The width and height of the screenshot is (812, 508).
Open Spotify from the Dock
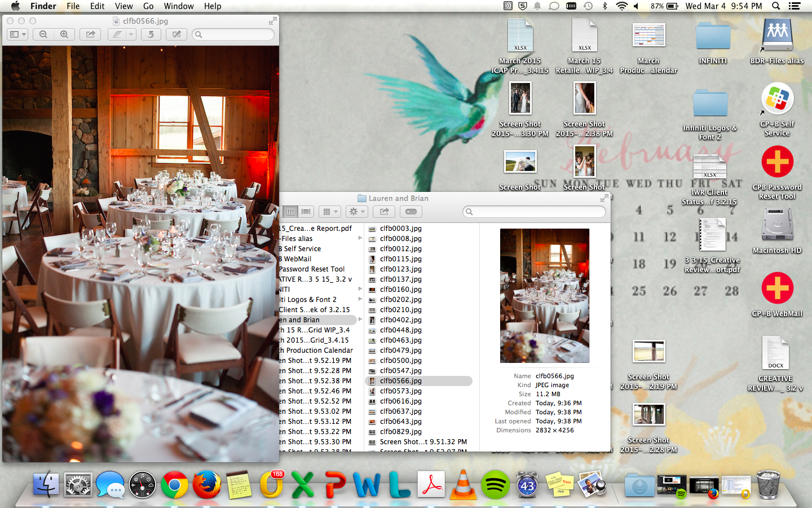(495, 485)
